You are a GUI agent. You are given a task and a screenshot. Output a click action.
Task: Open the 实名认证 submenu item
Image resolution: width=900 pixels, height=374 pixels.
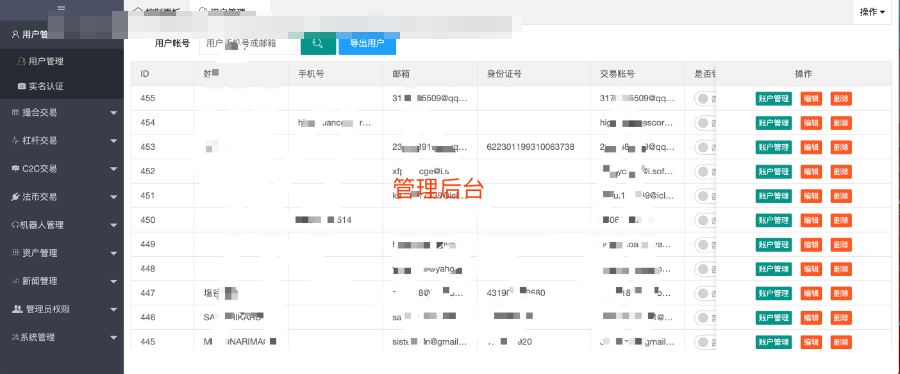(x=62, y=87)
